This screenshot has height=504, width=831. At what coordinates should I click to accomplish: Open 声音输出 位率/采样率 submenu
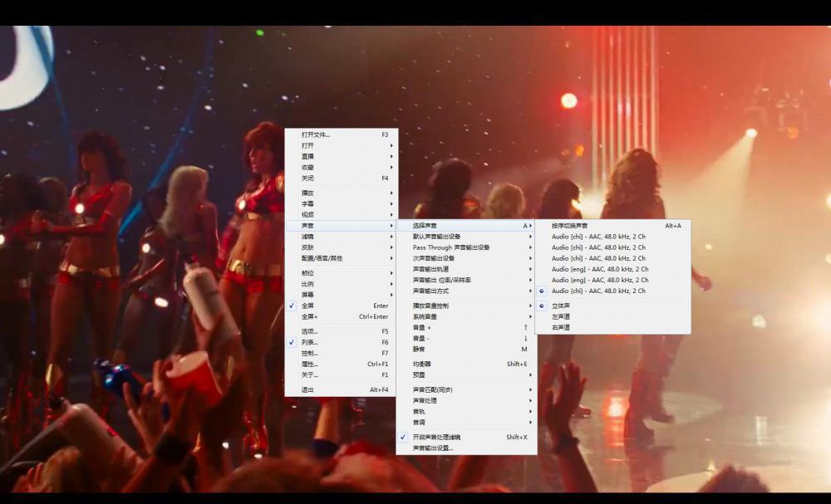[x=466, y=280]
